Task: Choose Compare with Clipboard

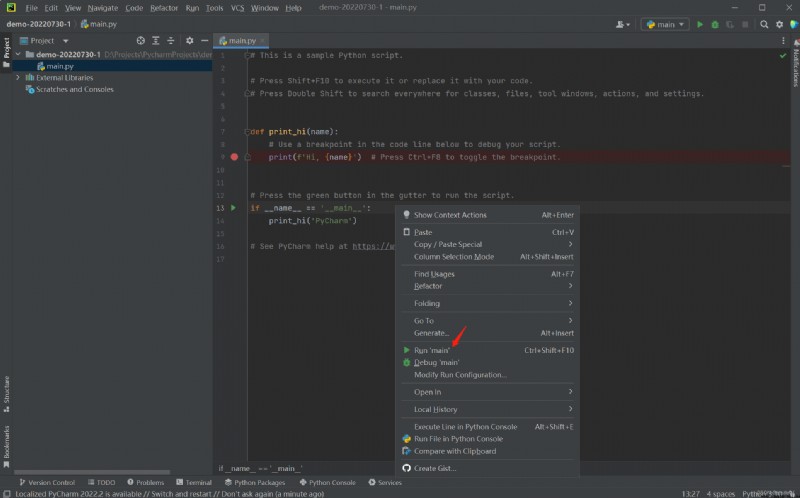Action: click(x=487, y=452)
